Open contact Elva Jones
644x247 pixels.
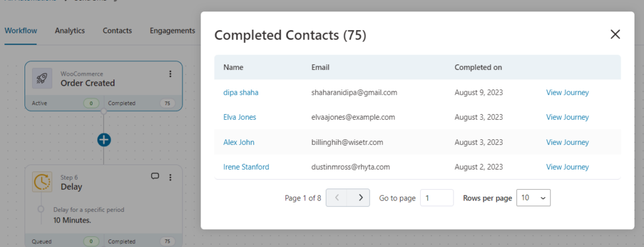click(x=240, y=117)
